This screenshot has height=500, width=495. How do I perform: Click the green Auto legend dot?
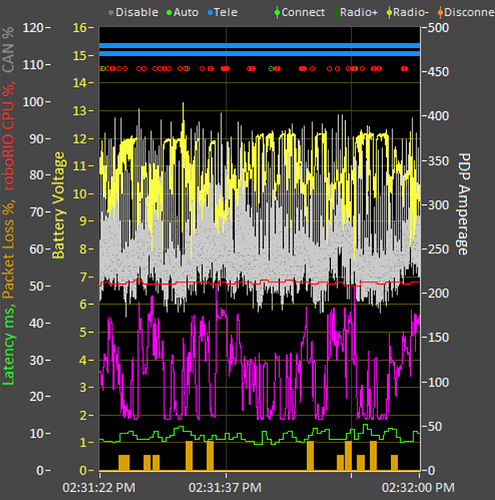tap(169, 13)
